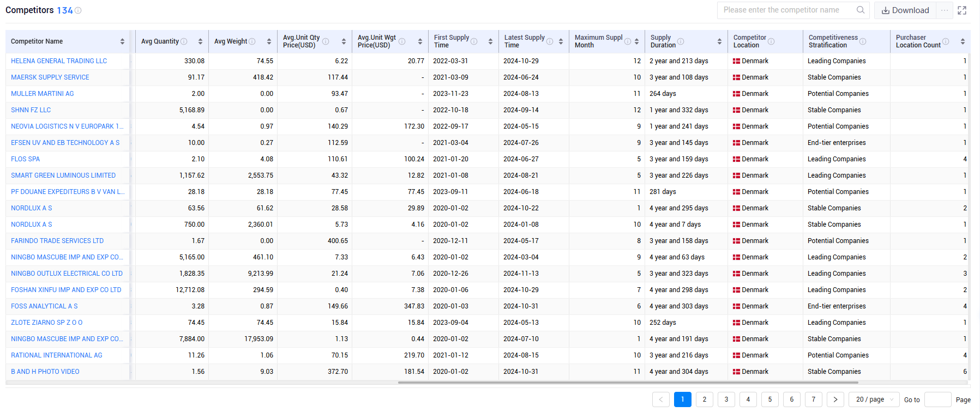This screenshot has width=980, height=412.
Task: Download the competitors table
Action: (905, 10)
